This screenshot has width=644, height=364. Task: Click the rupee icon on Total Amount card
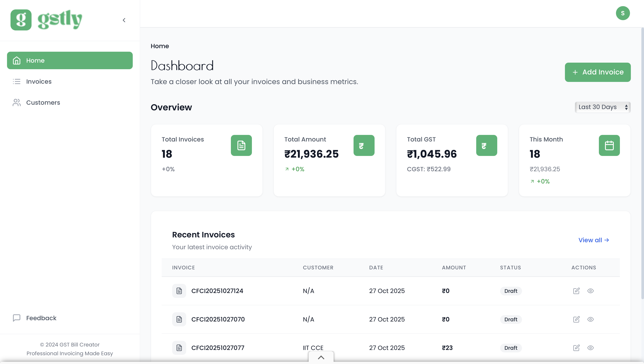[x=364, y=145]
